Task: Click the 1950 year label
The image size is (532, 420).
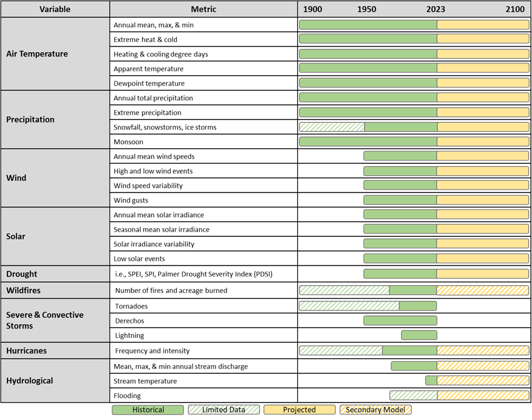Action: pos(367,9)
